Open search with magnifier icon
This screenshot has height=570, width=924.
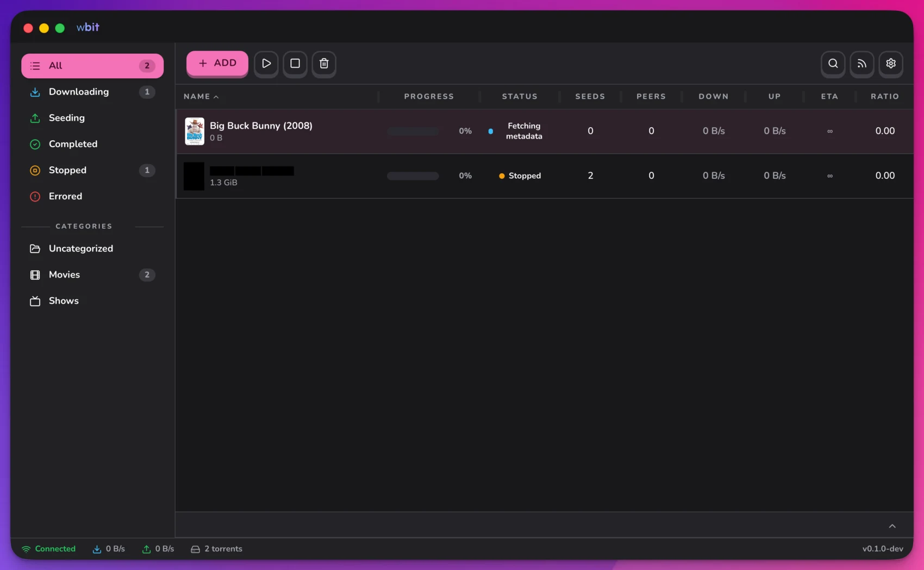(833, 64)
